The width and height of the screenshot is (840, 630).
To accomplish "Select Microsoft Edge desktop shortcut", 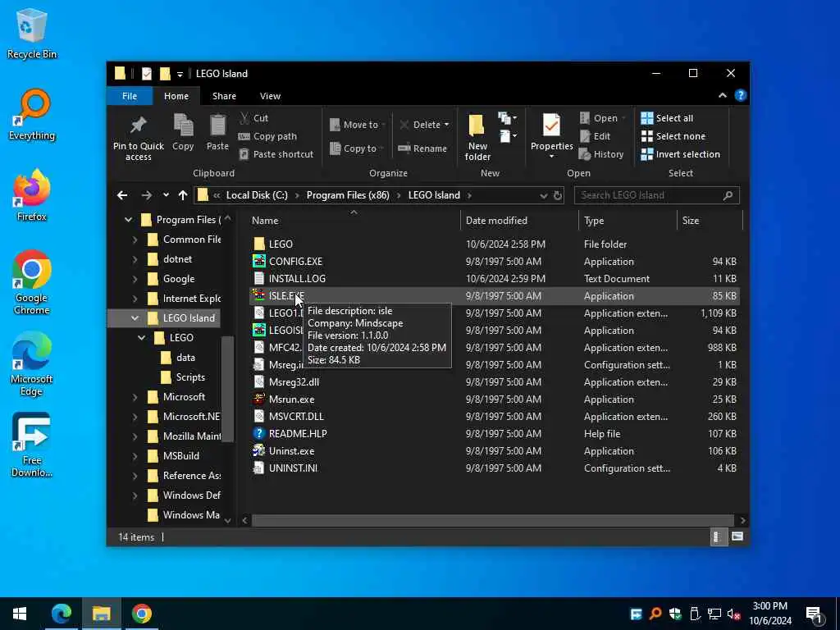I will pyautogui.click(x=32, y=364).
